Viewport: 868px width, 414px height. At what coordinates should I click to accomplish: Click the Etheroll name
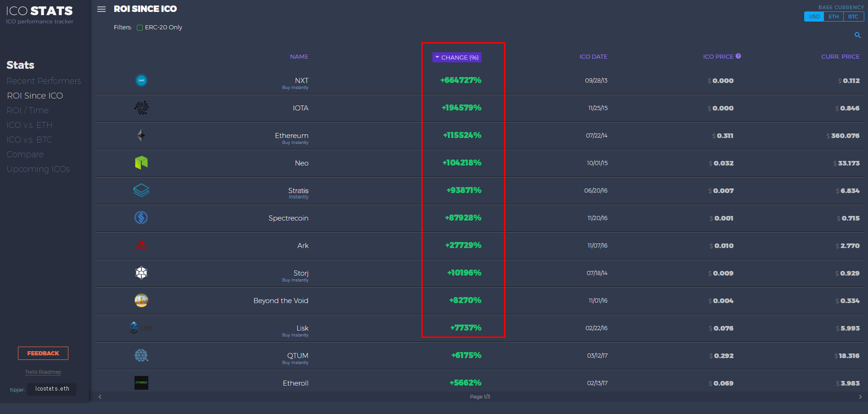[x=296, y=383]
